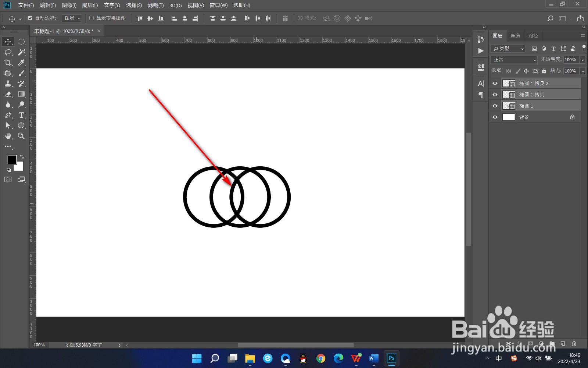Viewport: 588px width, 368px height.
Task: Toggle lock position icon
Action: coord(526,71)
